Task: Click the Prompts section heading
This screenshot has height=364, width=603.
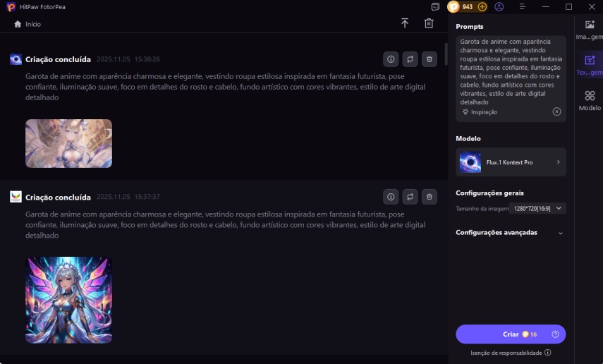Action: (x=469, y=27)
